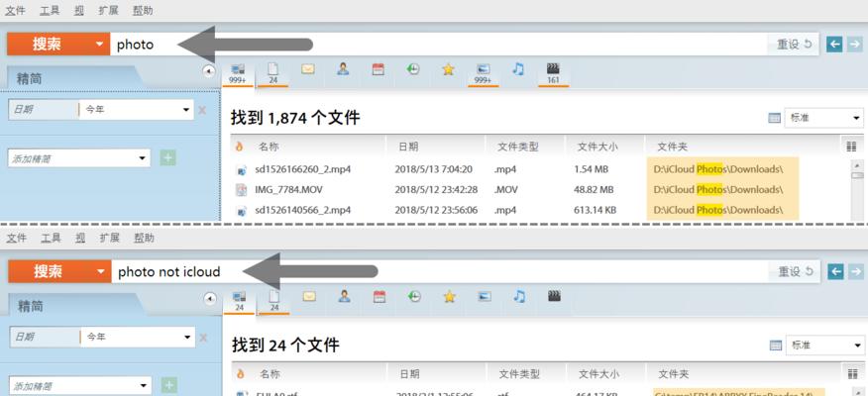The width and height of the screenshot is (868, 396).
Task: Sort by flame relevance column in top window
Action: 239,147
